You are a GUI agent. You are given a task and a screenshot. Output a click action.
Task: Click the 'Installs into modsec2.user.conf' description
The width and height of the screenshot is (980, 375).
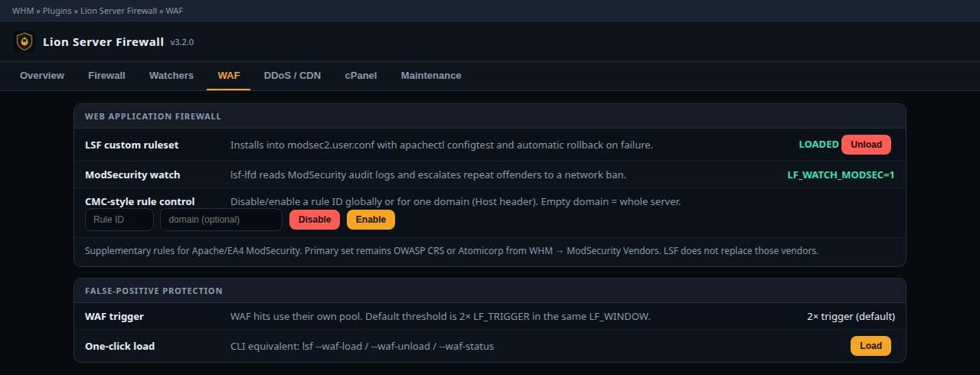click(442, 145)
